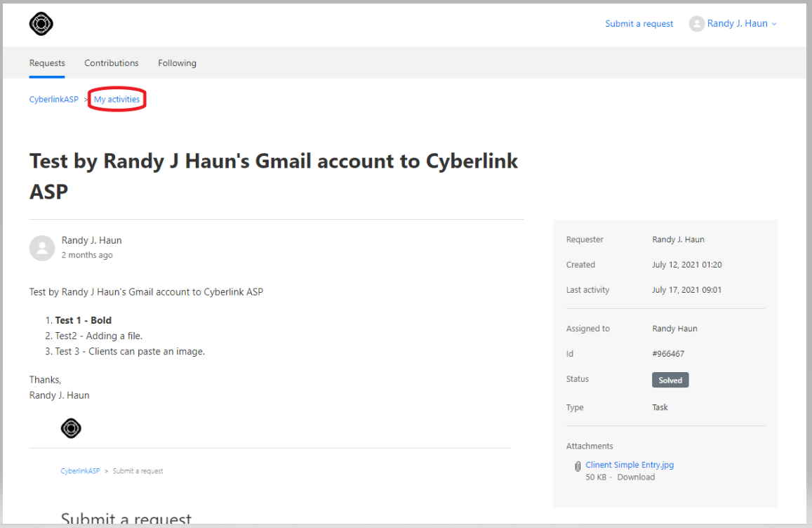812x528 pixels.
Task: Click Randy J. Haun's header avatar icon
Action: pyautogui.click(x=696, y=23)
